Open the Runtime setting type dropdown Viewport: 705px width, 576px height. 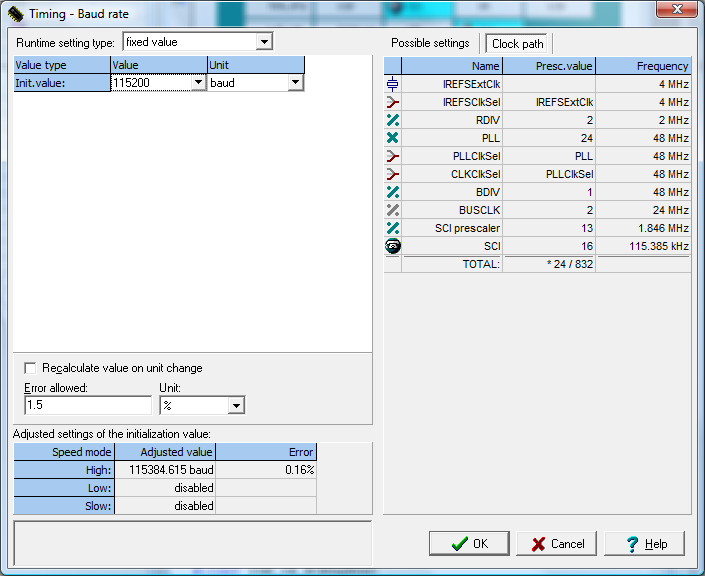pos(264,42)
